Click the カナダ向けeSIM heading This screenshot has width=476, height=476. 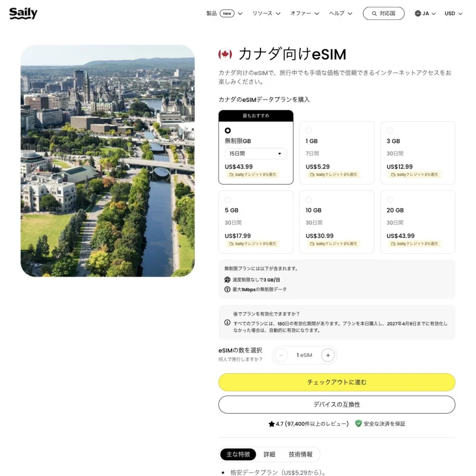pos(292,54)
